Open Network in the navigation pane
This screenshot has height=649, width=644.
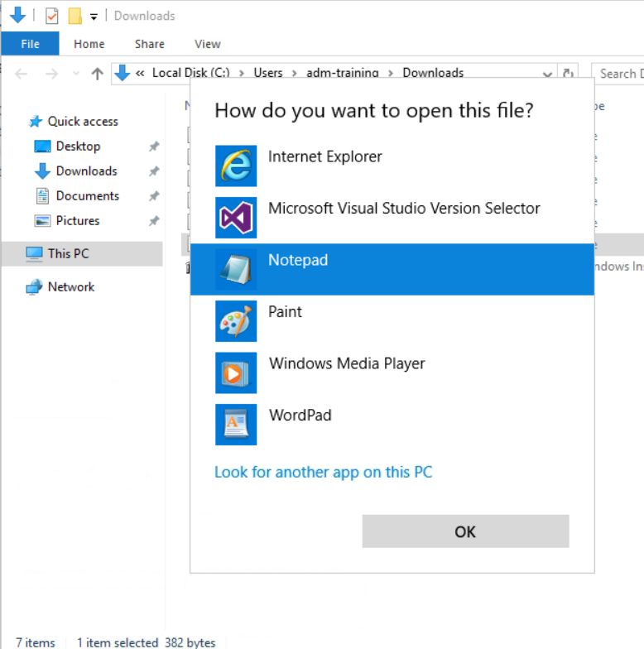coord(71,286)
